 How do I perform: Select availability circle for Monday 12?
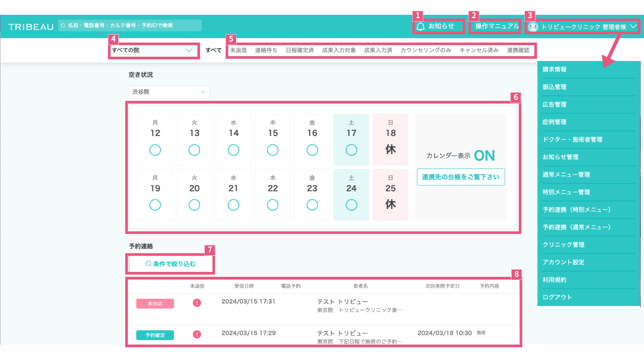coord(155,150)
